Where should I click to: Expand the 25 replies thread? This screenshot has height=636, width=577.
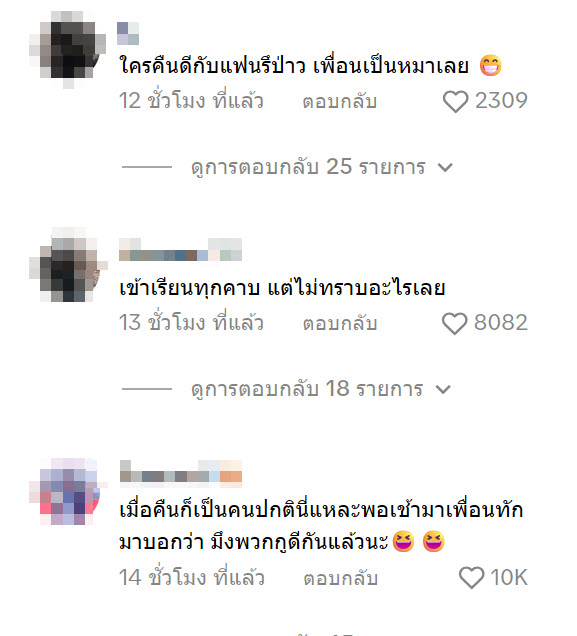pyautogui.click(x=308, y=167)
